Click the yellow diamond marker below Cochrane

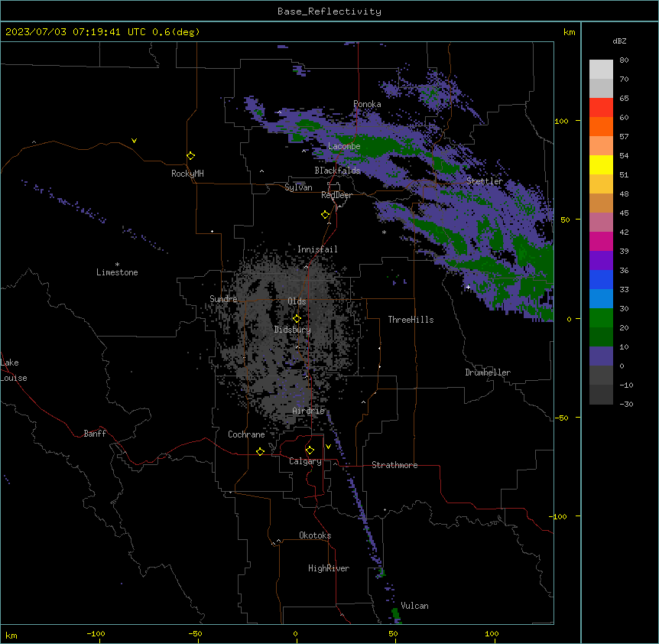(x=260, y=451)
